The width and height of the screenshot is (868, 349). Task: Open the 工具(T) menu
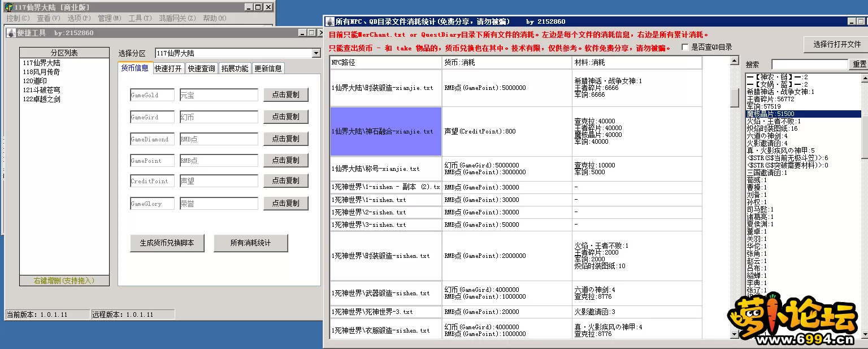tap(140, 18)
